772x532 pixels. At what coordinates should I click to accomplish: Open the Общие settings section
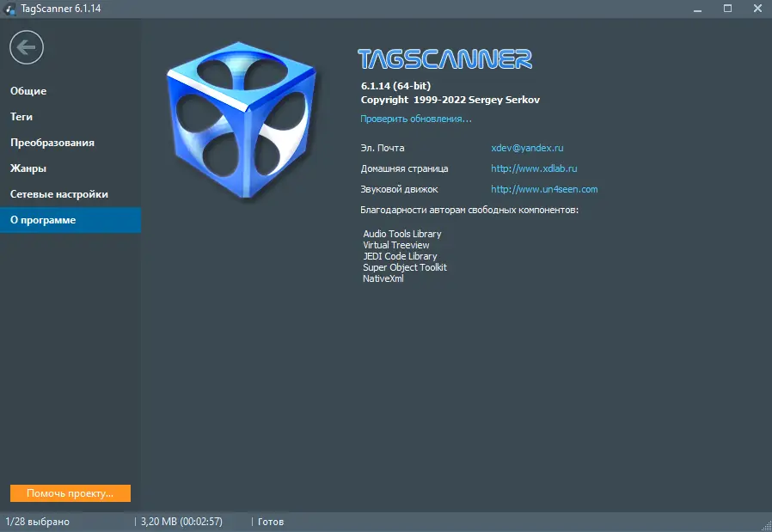click(x=70, y=91)
